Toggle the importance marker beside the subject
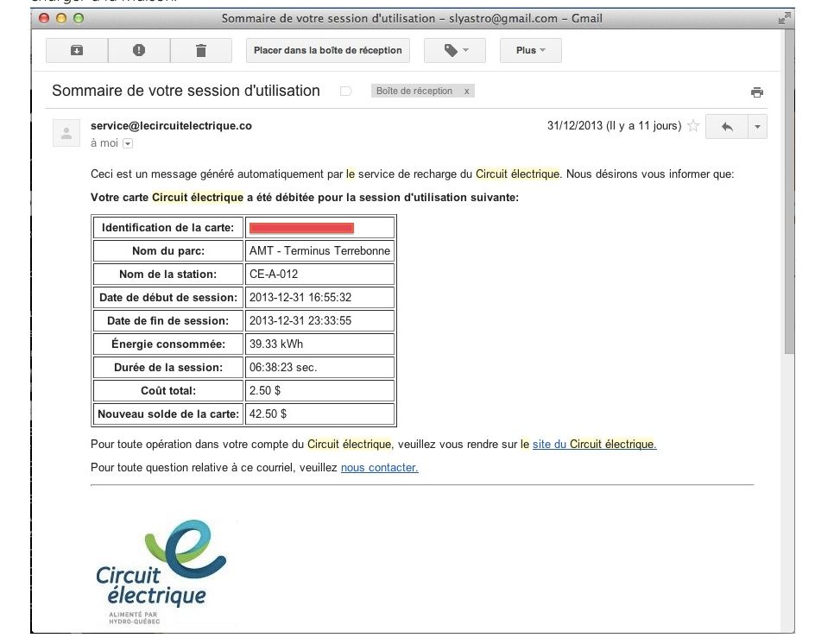The width and height of the screenshot is (815, 644). coord(345,92)
